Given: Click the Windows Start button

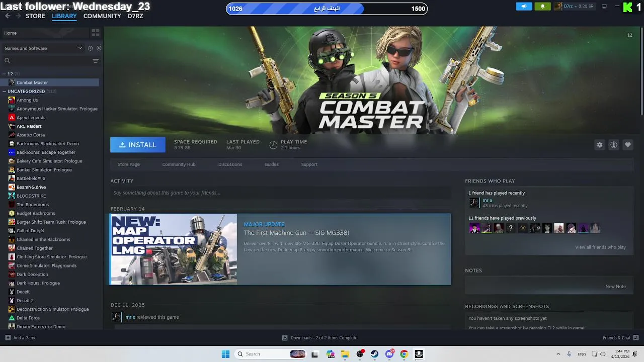Looking at the screenshot, I should pyautogui.click(x=225, y=354).
